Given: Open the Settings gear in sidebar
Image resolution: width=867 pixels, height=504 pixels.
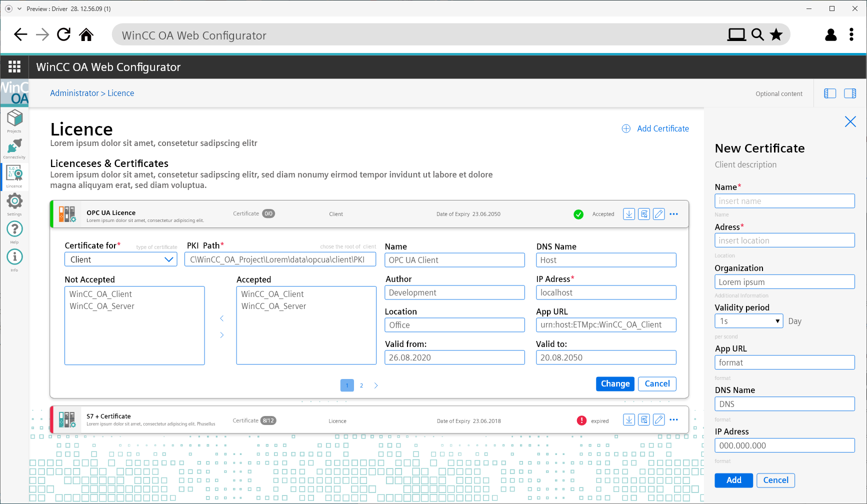Looking at the screenshot, I should click(14, 202).
